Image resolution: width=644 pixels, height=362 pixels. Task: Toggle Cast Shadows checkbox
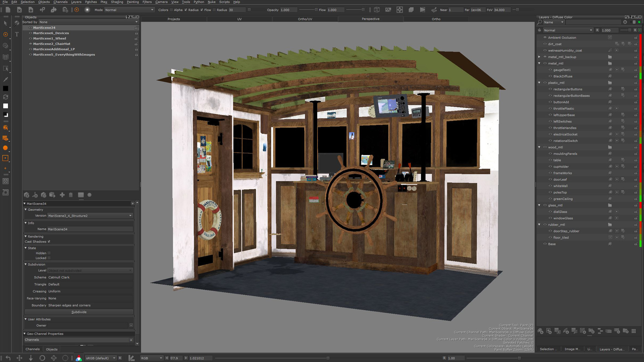(49, 242)
